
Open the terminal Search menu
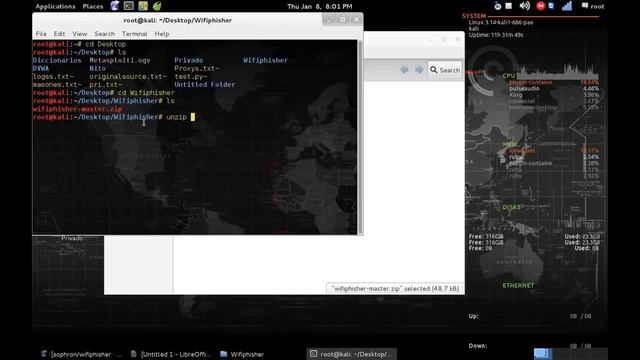pyautogui.click(x=104, y=34)
